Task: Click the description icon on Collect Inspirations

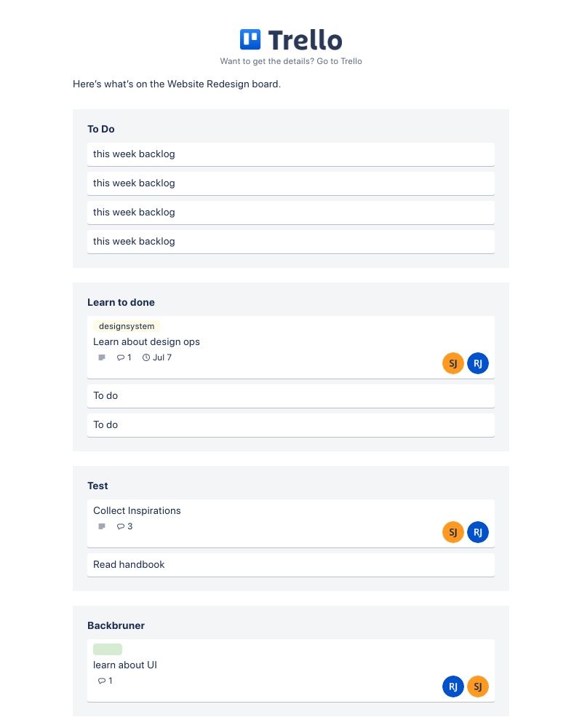Action: click(x=102, y=526)
